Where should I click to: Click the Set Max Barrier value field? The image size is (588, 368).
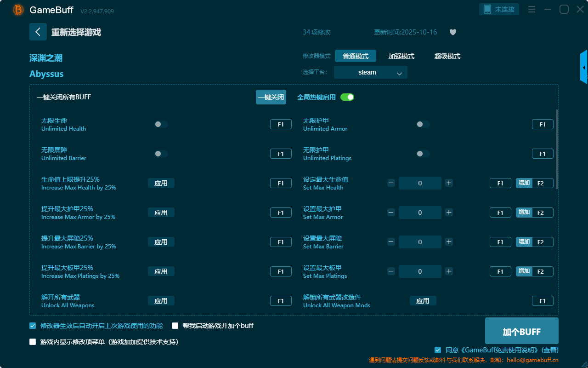(x=420, y=242)
